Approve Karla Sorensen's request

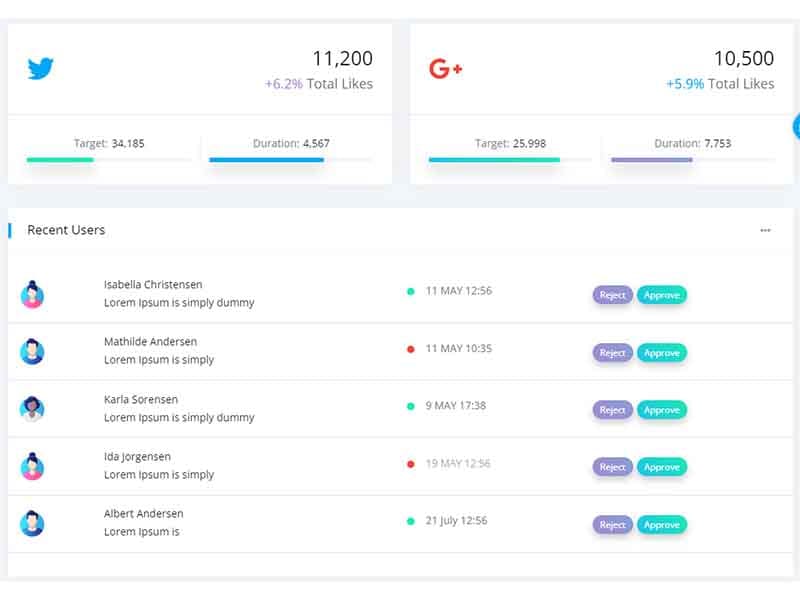(662, 410)
